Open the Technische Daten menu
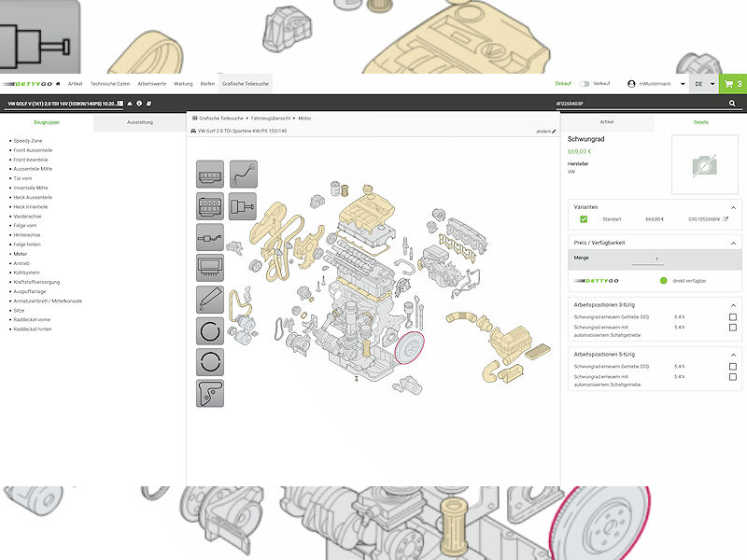This screenshot has width=747, height=560. pos(110,84)
